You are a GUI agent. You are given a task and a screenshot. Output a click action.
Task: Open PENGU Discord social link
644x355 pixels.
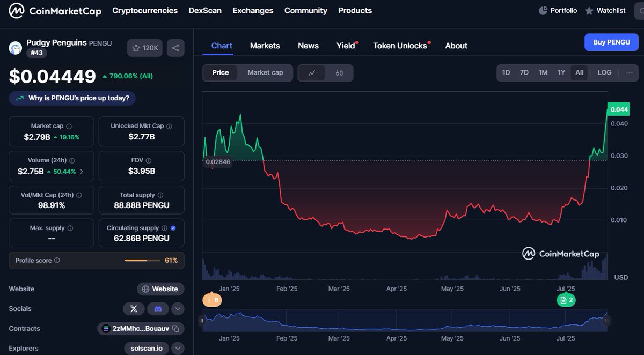pos(158,309)
